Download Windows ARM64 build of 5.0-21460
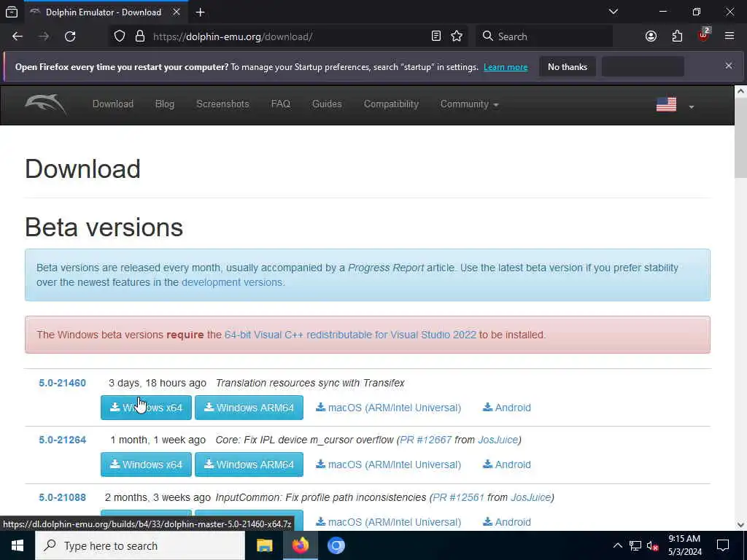This screenshot has width=747, height=560. [249, 408]
